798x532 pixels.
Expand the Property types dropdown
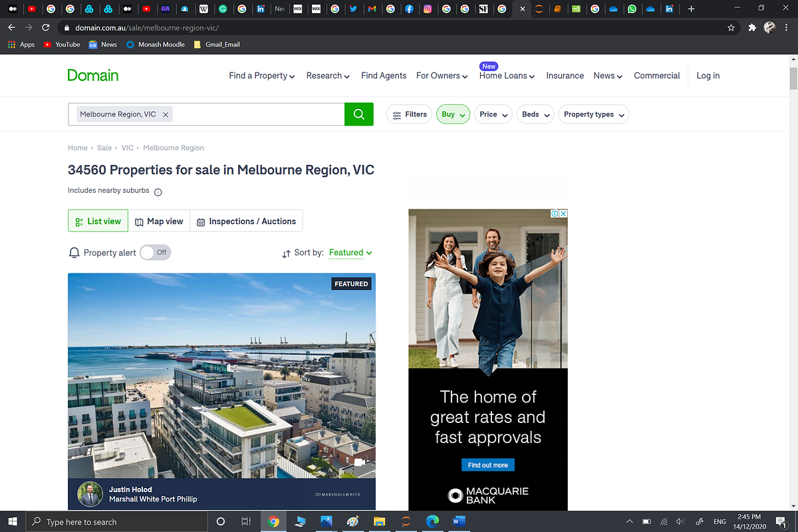[593, 114]
